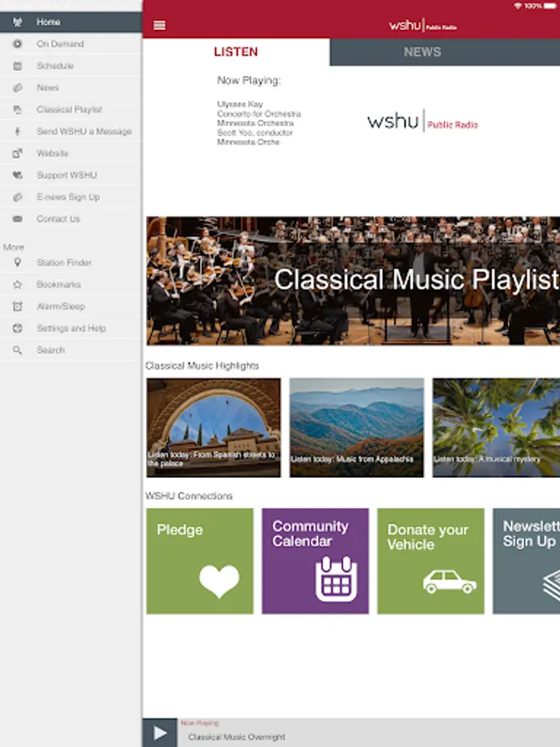Viewport: 560px width, 747px height.
Task: Open Music from Appalachia highlight
Action: pos(356,427)
